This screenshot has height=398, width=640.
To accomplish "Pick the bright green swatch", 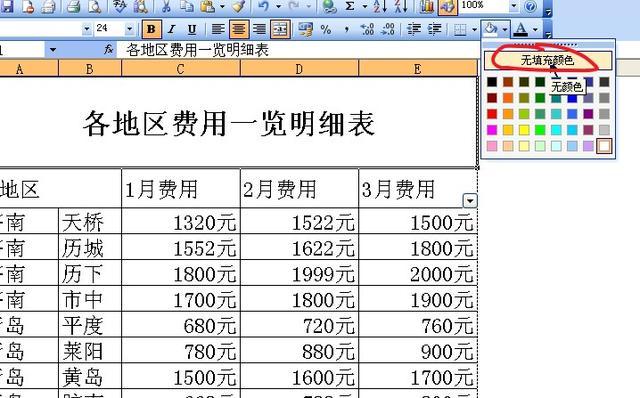I will point(540,130).
